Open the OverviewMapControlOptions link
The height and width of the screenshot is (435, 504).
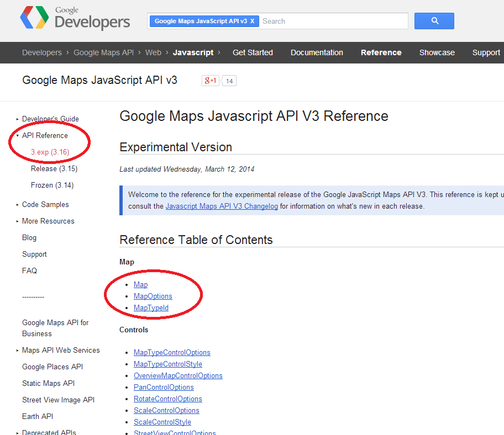pyautogui.click(x=178, y=375)
